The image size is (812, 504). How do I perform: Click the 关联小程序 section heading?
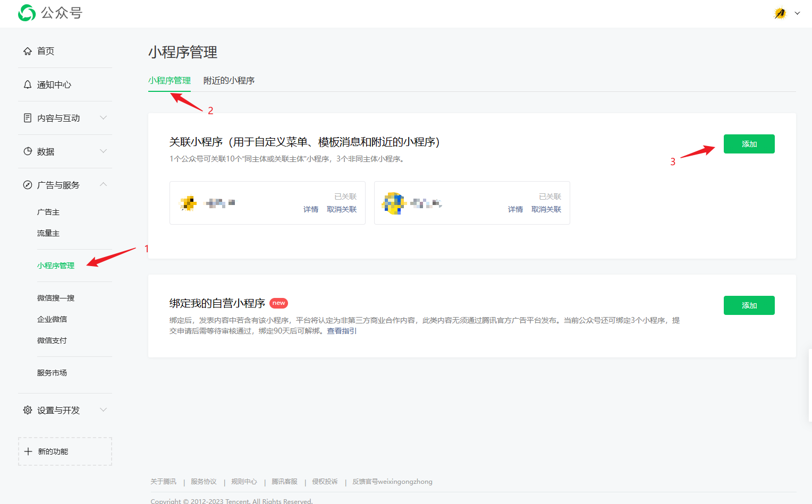304,142
